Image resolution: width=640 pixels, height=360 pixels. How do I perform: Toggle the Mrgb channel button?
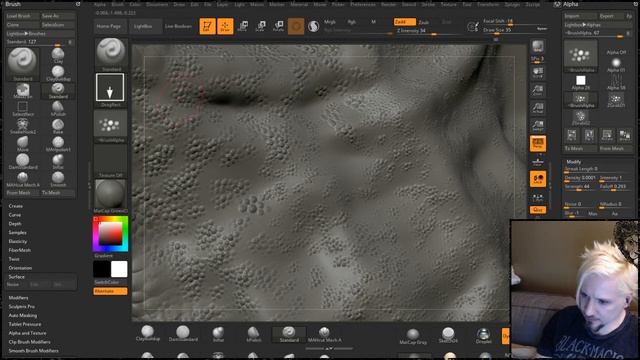(330, 22)
